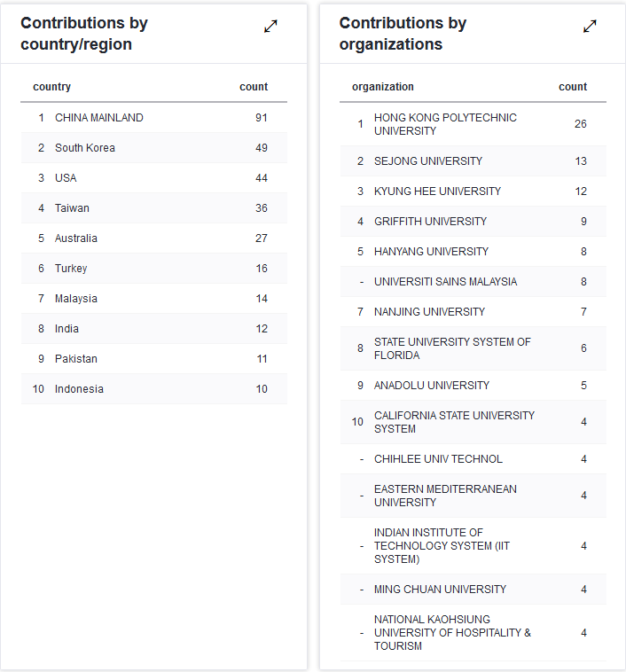Open UNIVERSITI SAINS MALAYSIA row
This screenshot has height=672, width=626.
click(473, 282)
